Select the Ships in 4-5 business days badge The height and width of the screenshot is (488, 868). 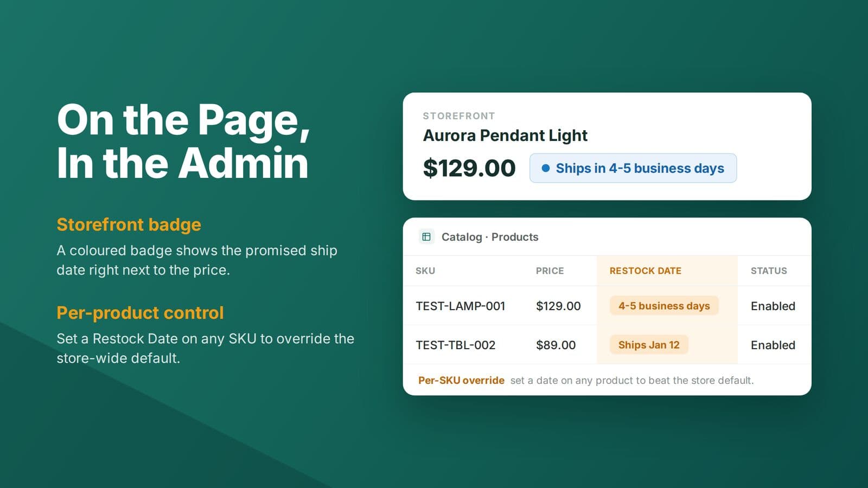point(633,168)
